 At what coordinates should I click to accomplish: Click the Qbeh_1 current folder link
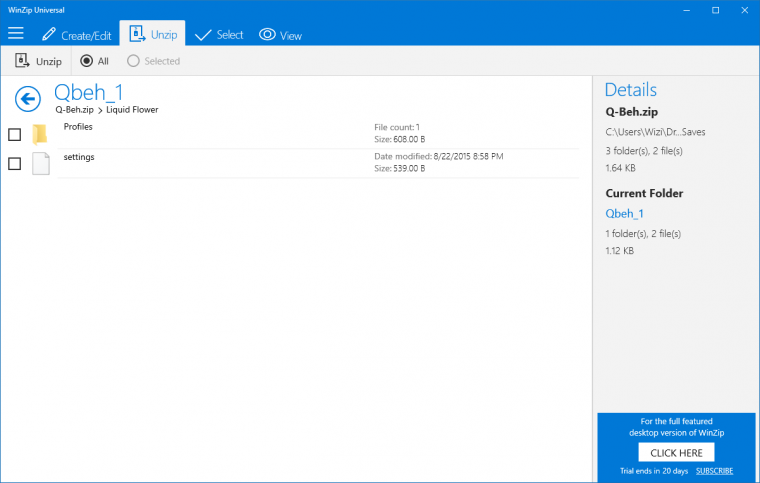coord(624,214)
